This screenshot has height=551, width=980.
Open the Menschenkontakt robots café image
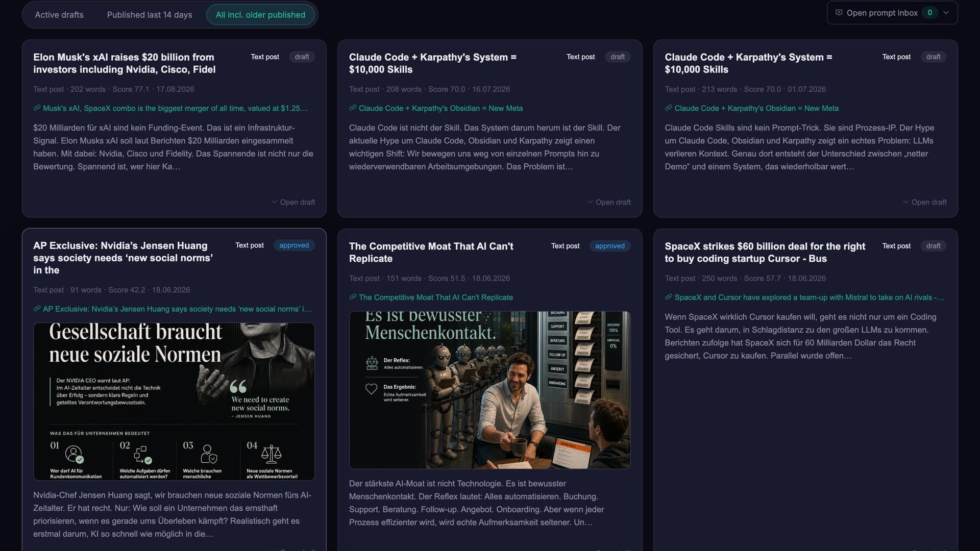pyautogui.click(x=489, y=390)
